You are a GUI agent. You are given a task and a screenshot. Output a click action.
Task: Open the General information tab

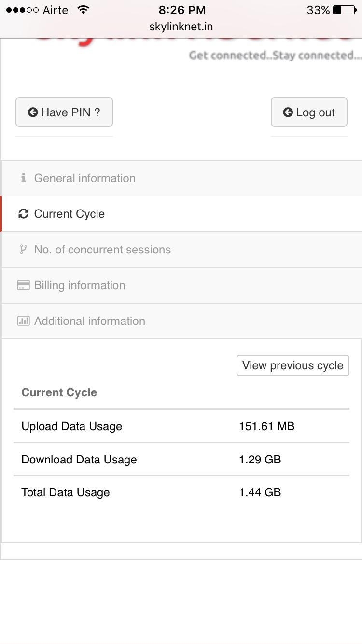(x=85, y=178)
